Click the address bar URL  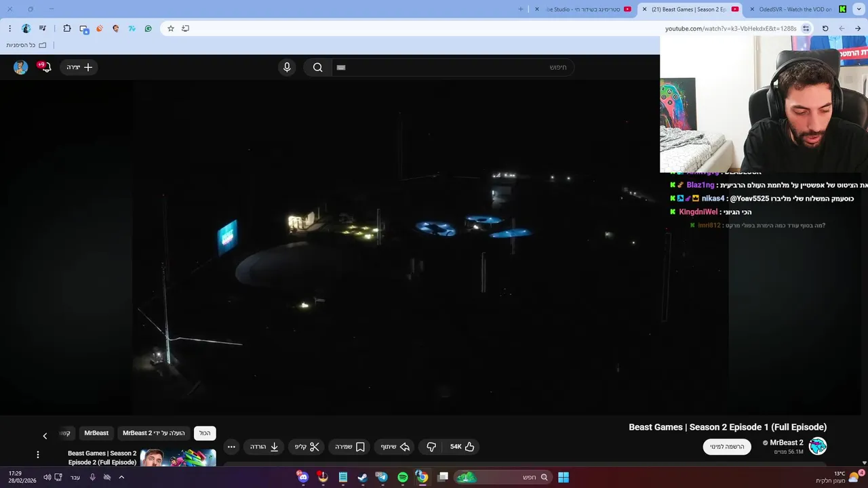point(730,28)
